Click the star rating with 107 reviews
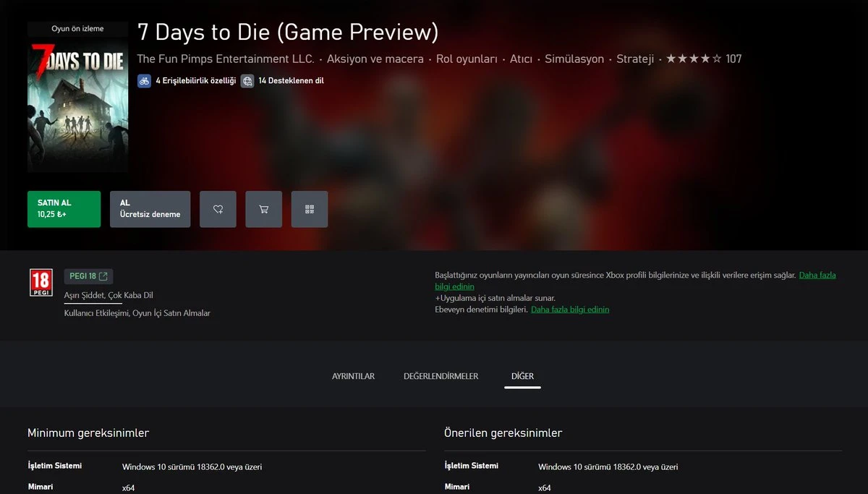Screen dimensions: 868x494 704,59
